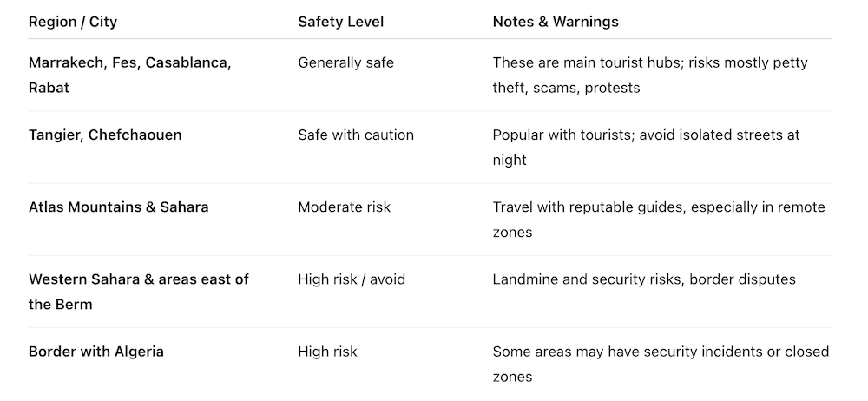Screen dimensions: 868x401
Task: Click the Landmine and security risks note
Action: pos(643,279)
